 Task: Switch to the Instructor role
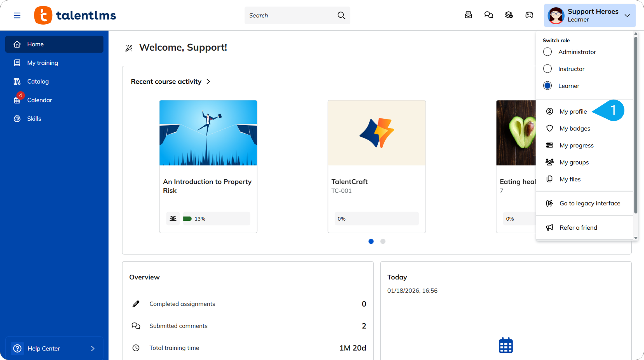pos(547,69)
